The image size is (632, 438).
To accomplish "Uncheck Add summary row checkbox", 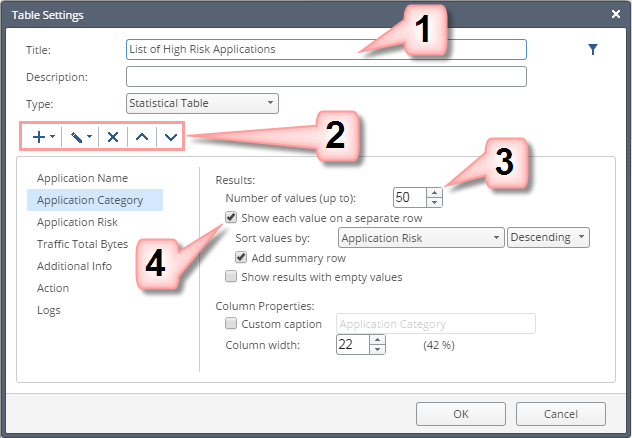I will point(241,257).
